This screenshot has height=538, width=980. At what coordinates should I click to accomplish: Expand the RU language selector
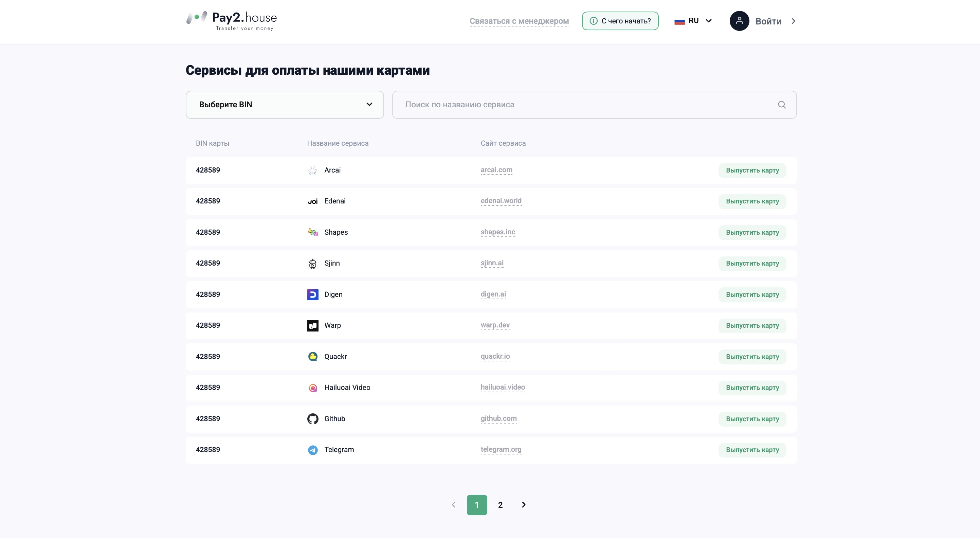[x=693, y=21]
